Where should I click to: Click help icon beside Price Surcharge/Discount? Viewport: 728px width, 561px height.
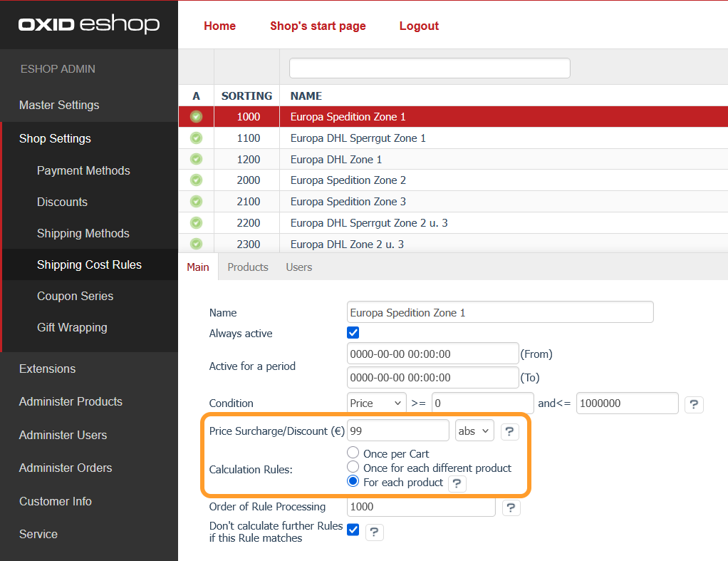click(x=509, y=431)
